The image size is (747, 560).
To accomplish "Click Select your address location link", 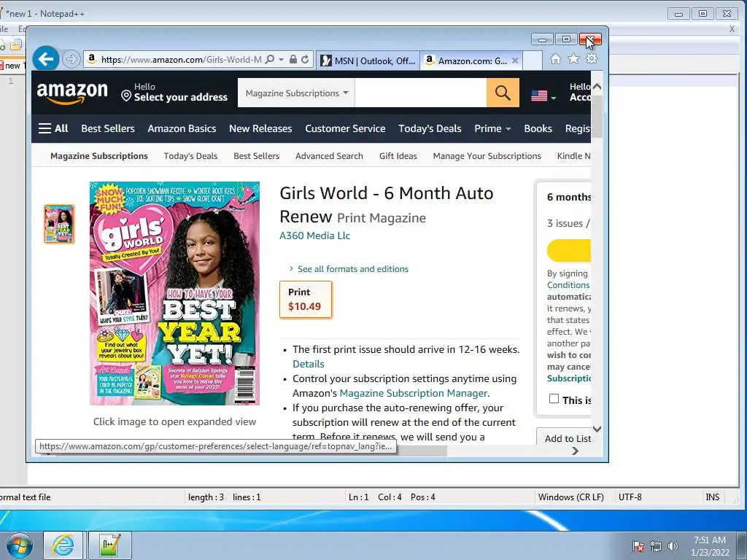I will [x=175, y=93].
